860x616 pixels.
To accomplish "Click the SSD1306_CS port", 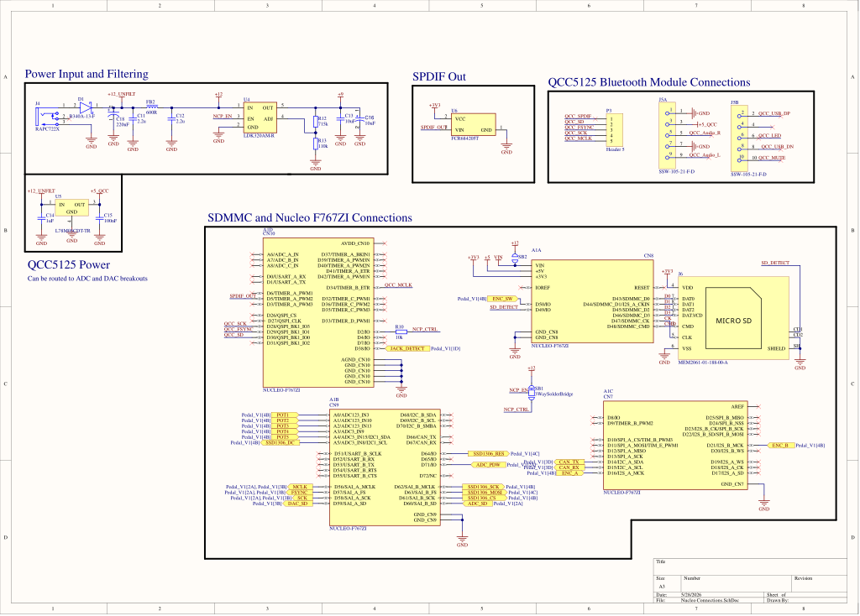I will 483,499.
